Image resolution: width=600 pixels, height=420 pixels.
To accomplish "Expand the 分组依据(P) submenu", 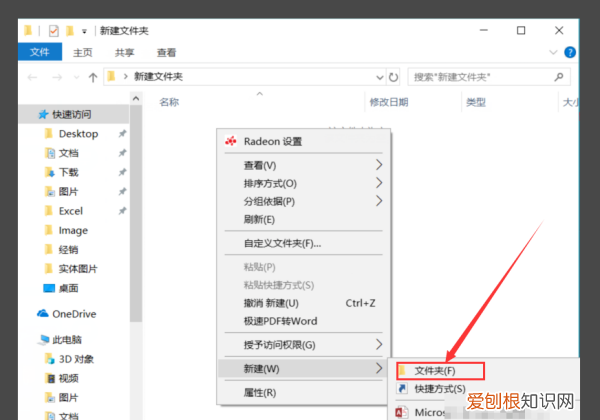I will pyautogui.click(x=303, y=201).
